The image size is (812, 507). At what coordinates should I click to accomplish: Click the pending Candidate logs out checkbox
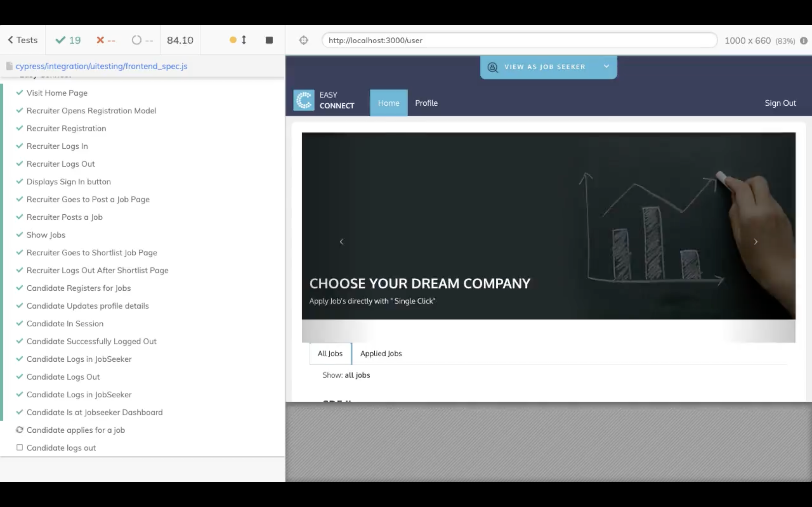[x=20, y=448]
